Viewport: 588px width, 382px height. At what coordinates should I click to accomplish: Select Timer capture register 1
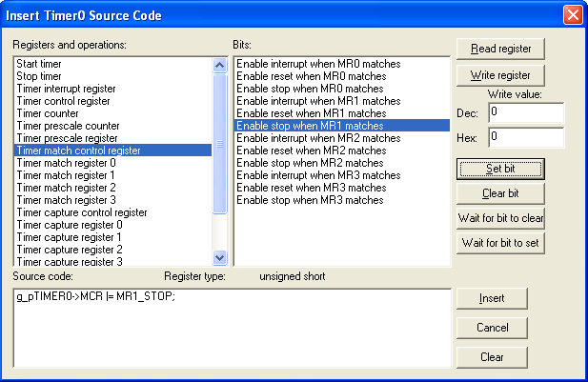112,237
